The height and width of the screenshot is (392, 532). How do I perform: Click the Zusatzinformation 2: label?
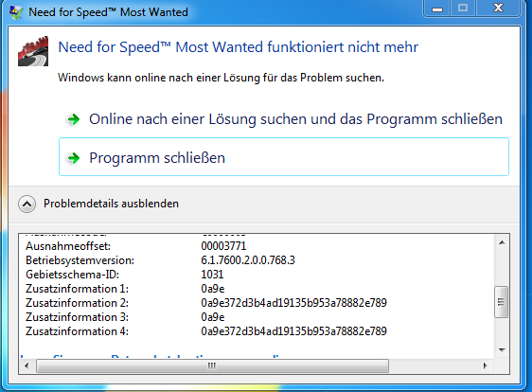pyautogui.click(x=77, y=303)
